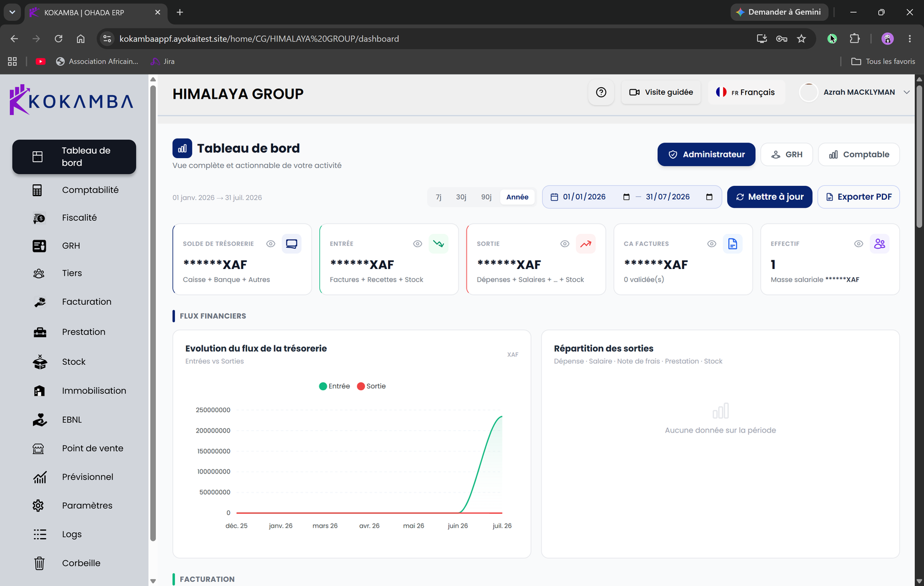Select the 30j period tab
924x586 pixels.
click(x=461, y=197)
